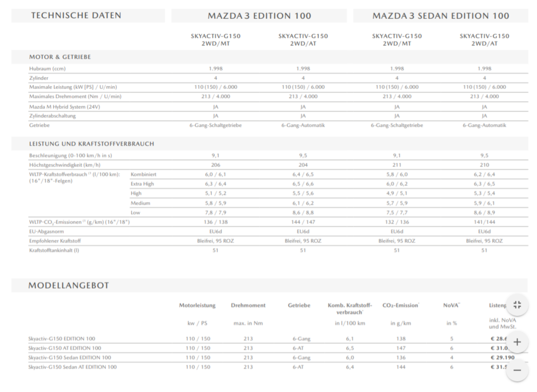Click the 'Getriebe' column header in Modellangebot
The width and height of the screenshot is (537, 392).
(299, 305)
